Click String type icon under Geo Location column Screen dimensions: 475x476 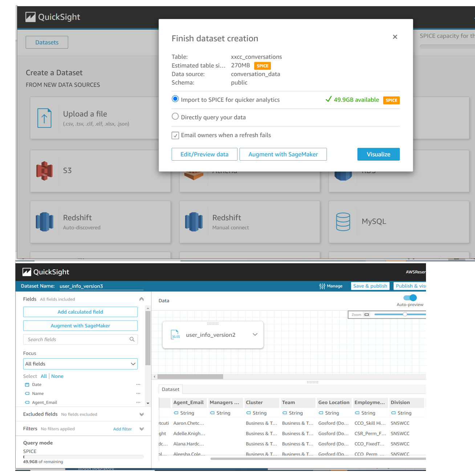(x=321, y=413)
